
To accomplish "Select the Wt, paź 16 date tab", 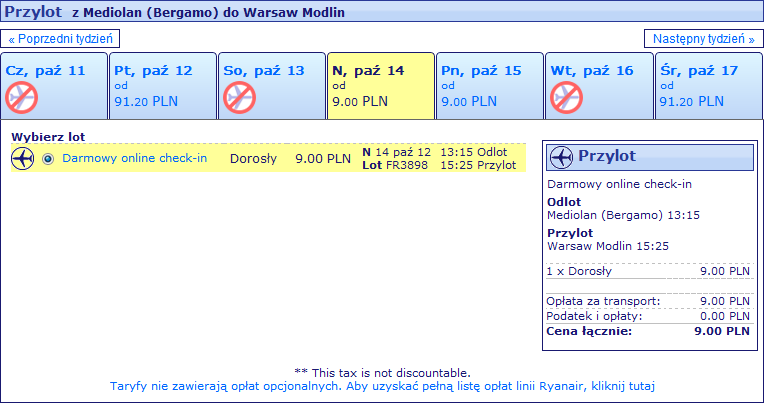I will pos(599,86).
